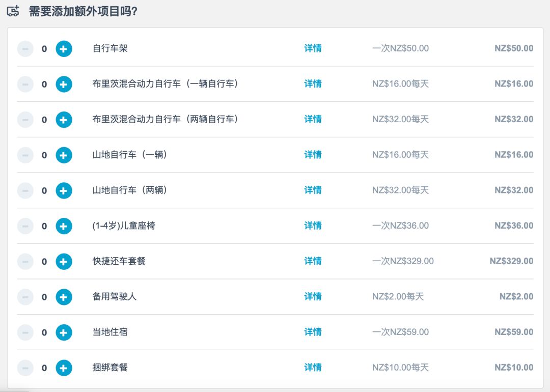Image resolution: width=550 pixels, height=392 pixels.
Task: Add one 布里茨混合动力自行车（两辆自行车）
Action: pyautogui.click(x=64, y=120)
